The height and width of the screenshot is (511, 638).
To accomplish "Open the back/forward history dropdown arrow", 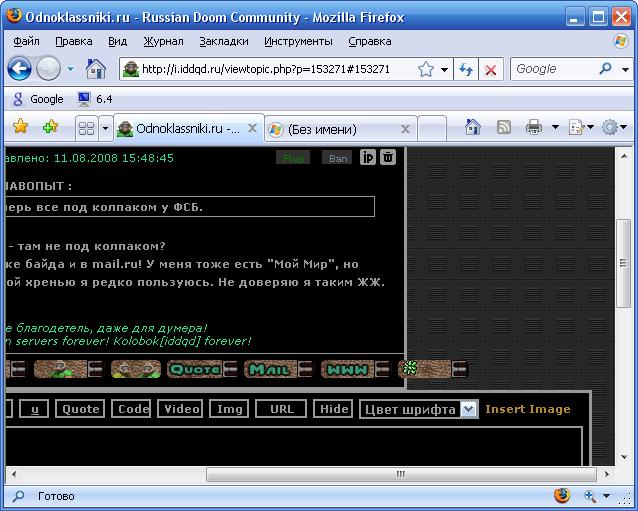I will tap(71, 69).
